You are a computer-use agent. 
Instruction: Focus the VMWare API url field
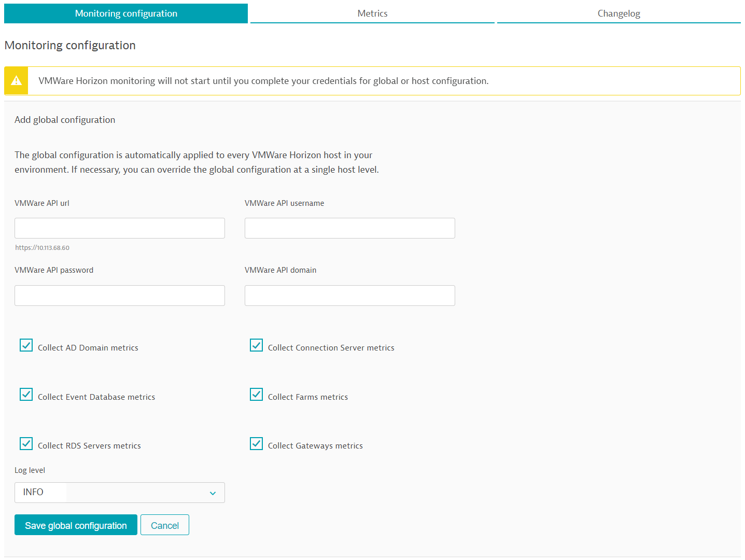point(120,228)
